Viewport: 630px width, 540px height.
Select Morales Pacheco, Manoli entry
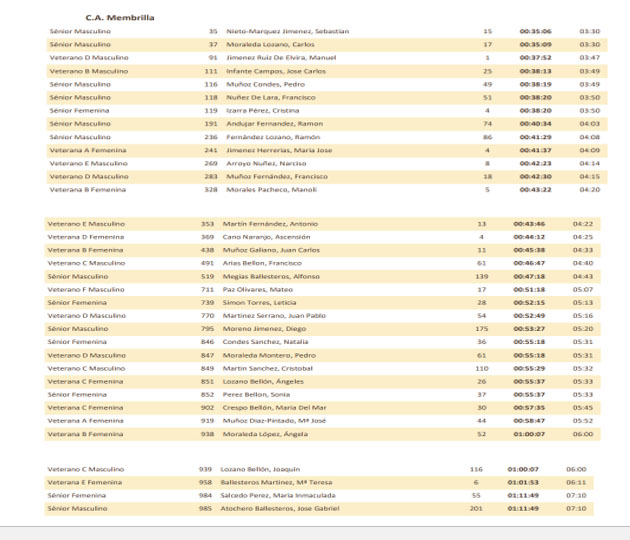272,190
